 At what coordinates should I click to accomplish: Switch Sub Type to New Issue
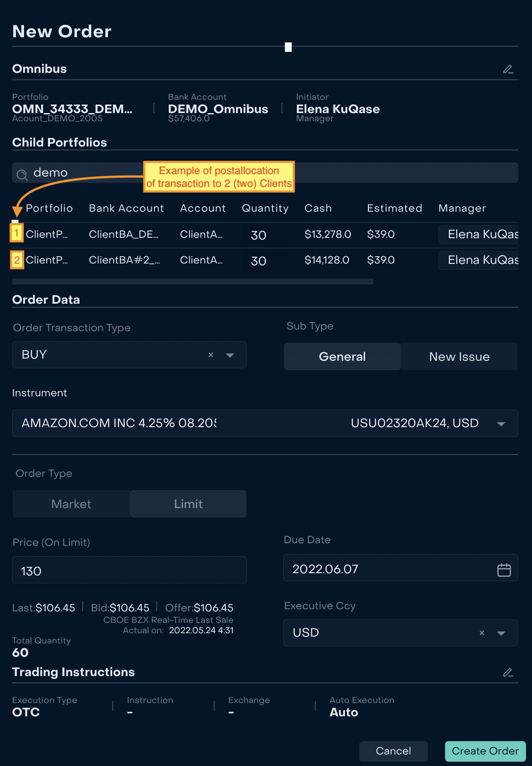[x=459, y=356]
